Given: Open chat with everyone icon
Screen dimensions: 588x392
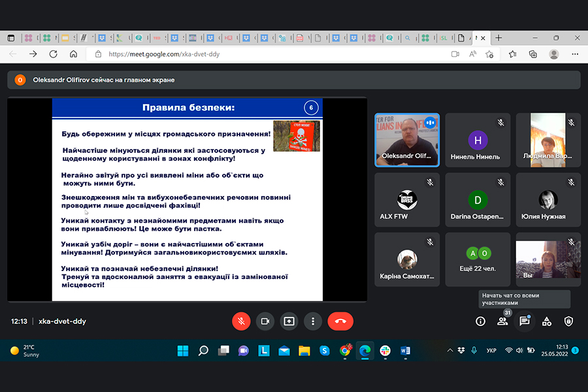Looking at the screenshot, I should tap(524, 321).
